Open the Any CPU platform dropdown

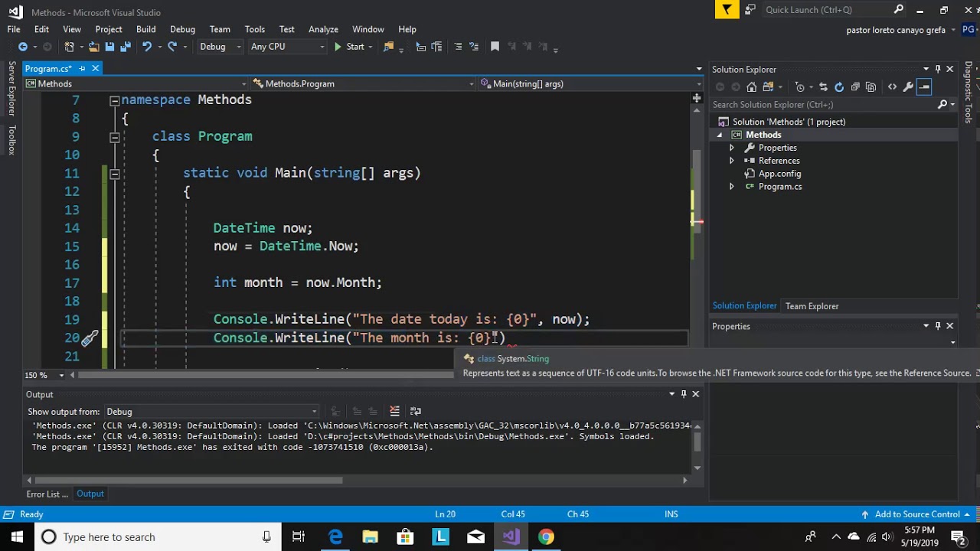tap(287, 47)
